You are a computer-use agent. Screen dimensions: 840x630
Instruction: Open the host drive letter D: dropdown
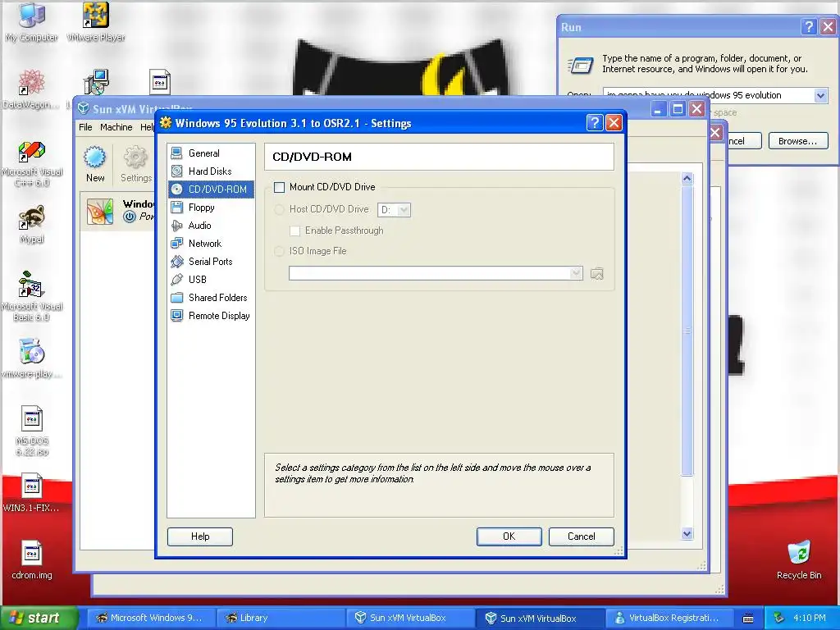tap(395, 210)
